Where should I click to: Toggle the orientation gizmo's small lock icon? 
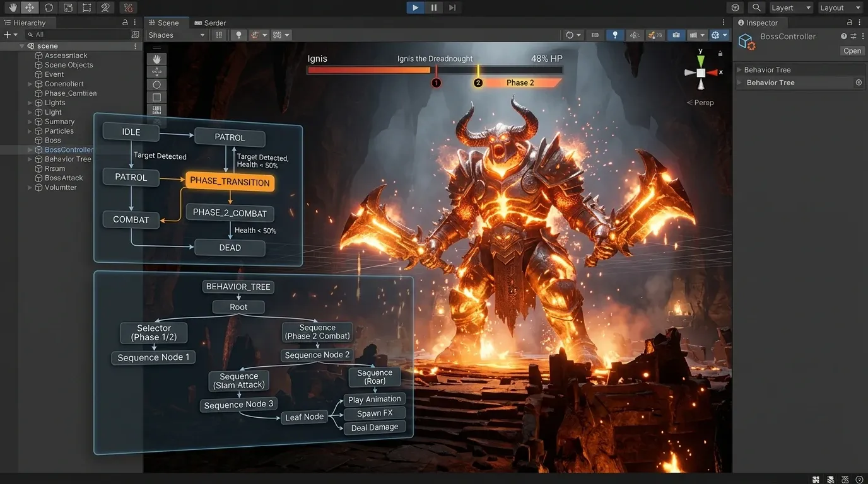pyautogui.click(x=720, y=54)
